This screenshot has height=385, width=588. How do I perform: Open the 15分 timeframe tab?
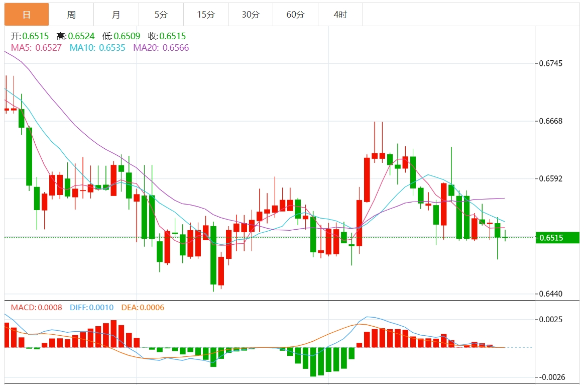coord(206,15)
